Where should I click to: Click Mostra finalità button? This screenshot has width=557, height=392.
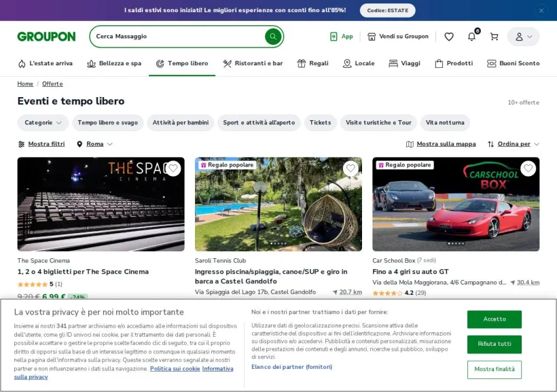click(495, 370)
